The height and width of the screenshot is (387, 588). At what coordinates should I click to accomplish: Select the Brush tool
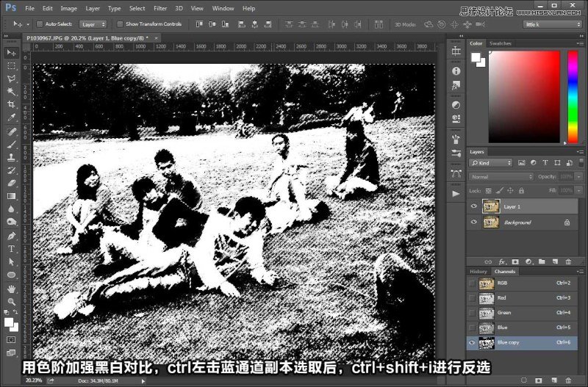point(11,145)
